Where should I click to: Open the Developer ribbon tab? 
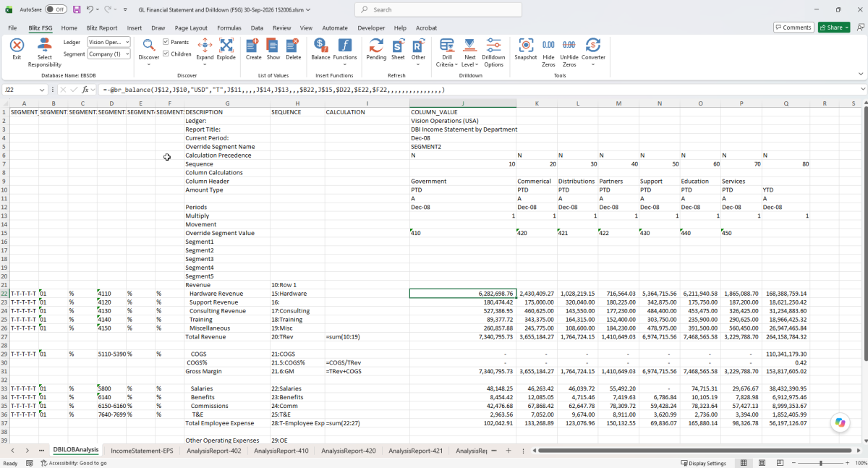372,27
